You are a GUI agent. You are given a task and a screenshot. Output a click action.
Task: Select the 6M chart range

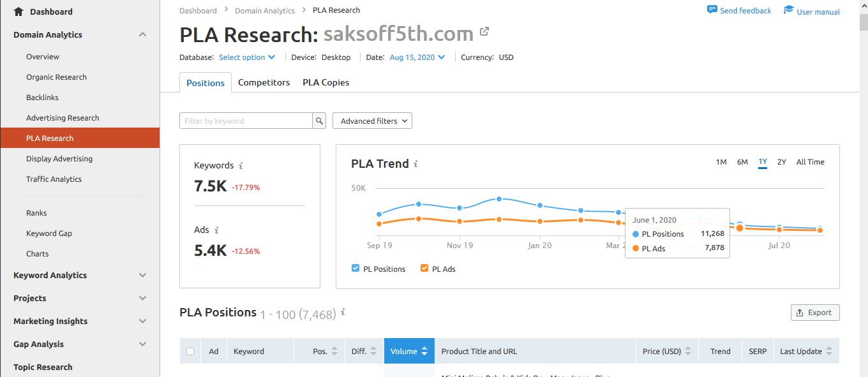tap(742, 162)
